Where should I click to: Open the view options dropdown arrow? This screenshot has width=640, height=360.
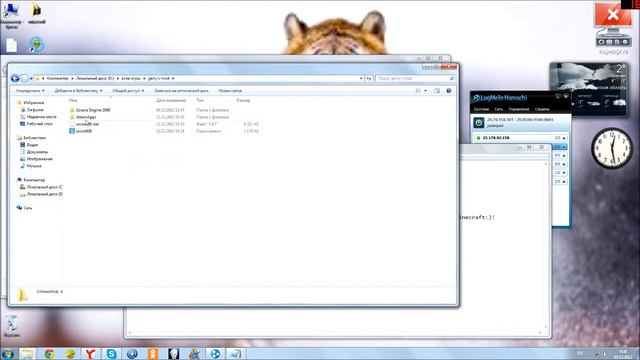pos(425,91)
